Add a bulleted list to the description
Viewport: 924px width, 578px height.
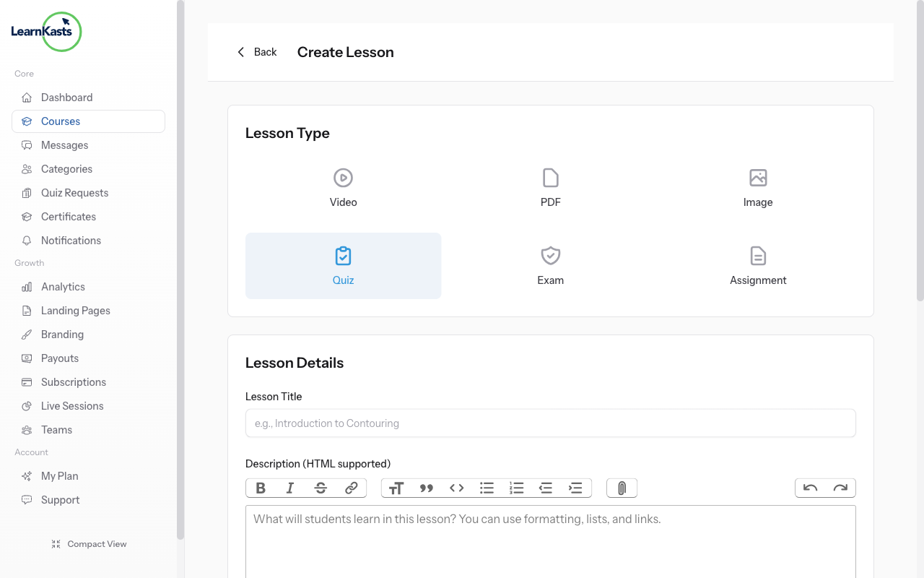click(x=487, y=488)
